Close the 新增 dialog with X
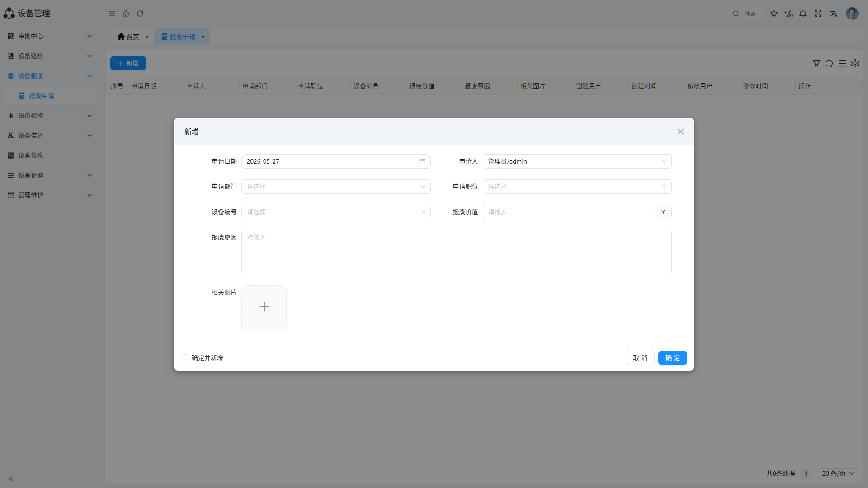868x488 pixels. pyautogui.click(x=681, y=131)
